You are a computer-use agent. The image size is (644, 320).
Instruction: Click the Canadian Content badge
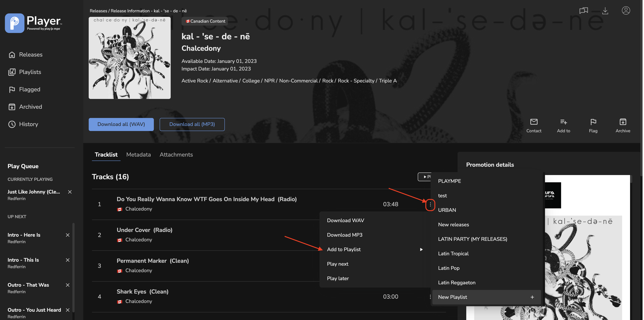coord(205,21)
